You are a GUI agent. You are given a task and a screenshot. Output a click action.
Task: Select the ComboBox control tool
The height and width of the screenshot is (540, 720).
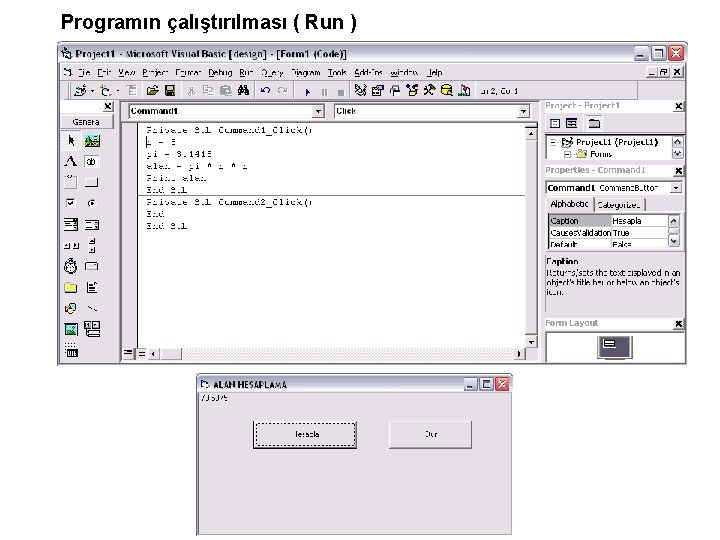(x=71, y=225)
